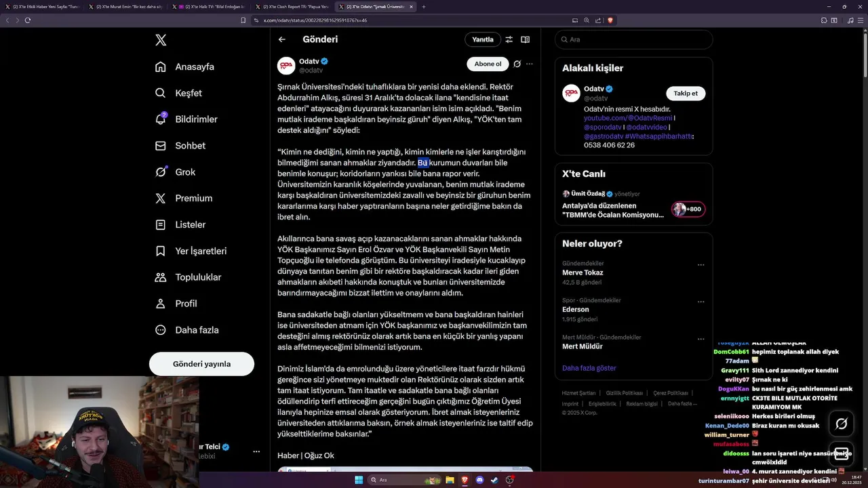Open post more options ellipsis

pyautogui.click(x=530, y=64)
